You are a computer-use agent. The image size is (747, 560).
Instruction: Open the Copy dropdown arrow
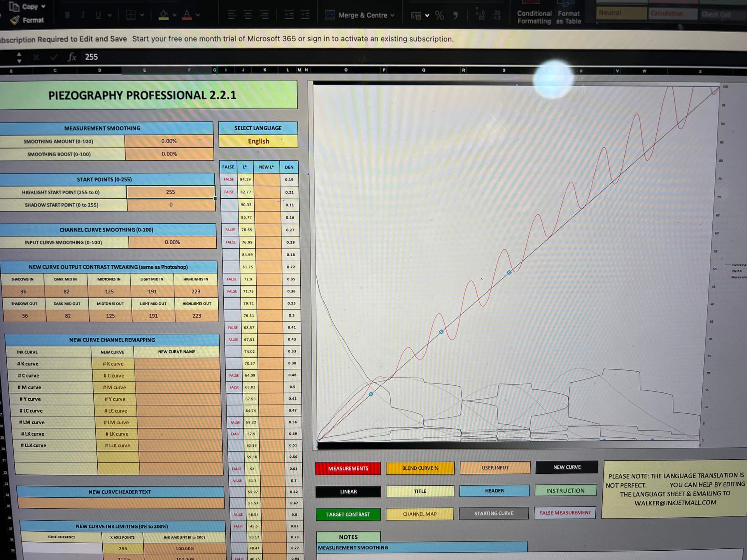[x=43, y=6]
